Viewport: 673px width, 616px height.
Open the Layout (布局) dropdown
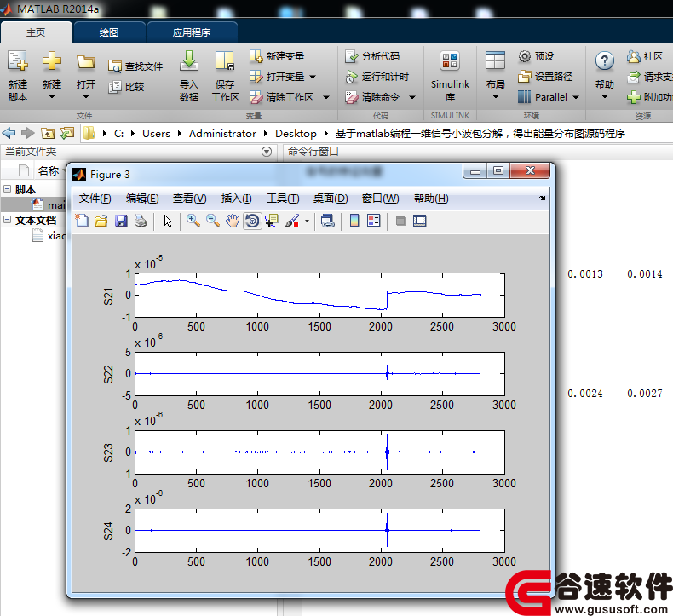pyautogui.click(x=495, y=96)
